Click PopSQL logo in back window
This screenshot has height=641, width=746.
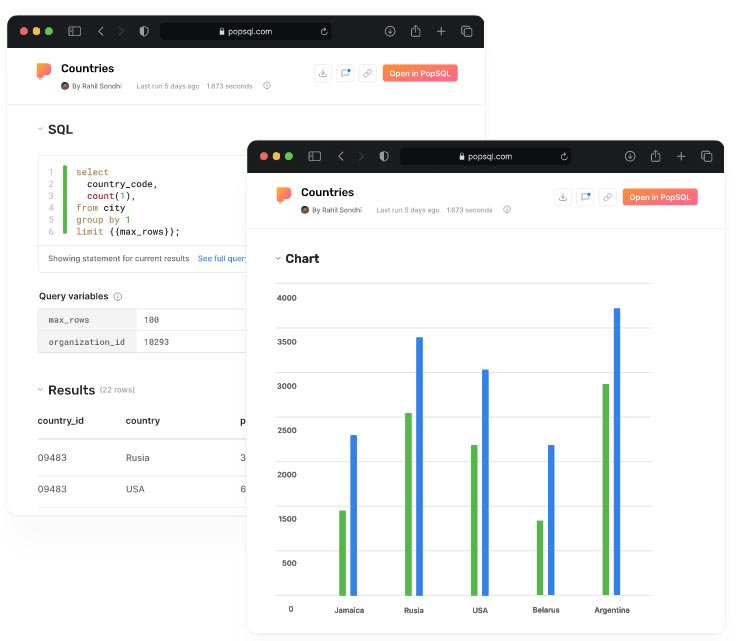[x=44, y=71]
